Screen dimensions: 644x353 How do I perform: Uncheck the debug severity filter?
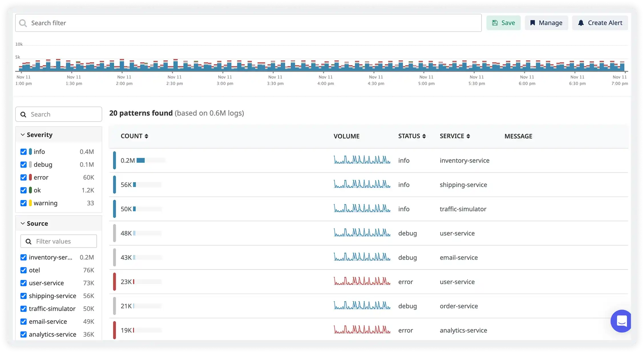point(23,165)
